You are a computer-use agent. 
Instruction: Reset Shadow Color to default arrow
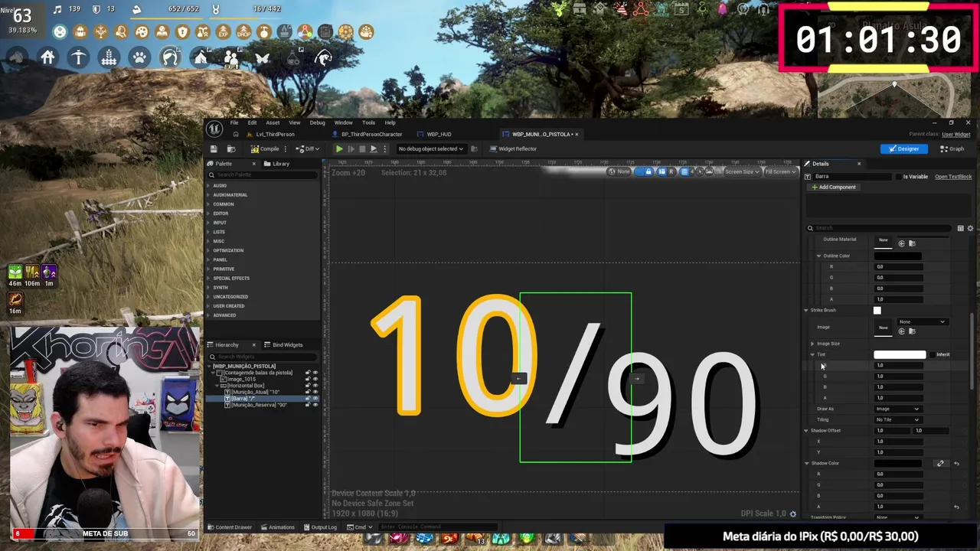956,464
